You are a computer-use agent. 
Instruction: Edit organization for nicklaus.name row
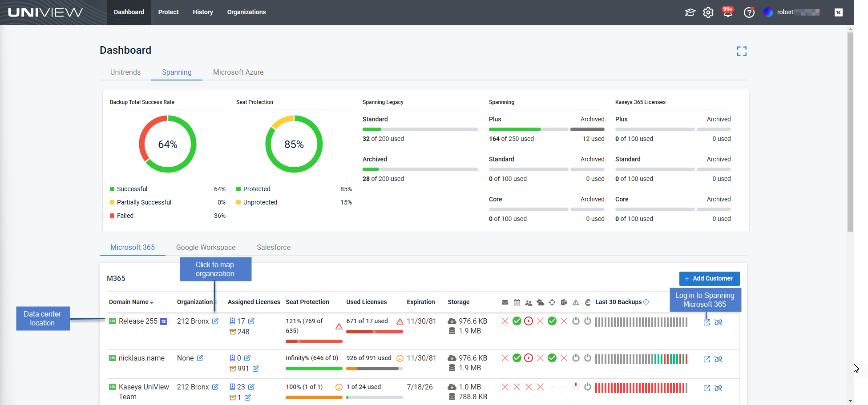200,358
